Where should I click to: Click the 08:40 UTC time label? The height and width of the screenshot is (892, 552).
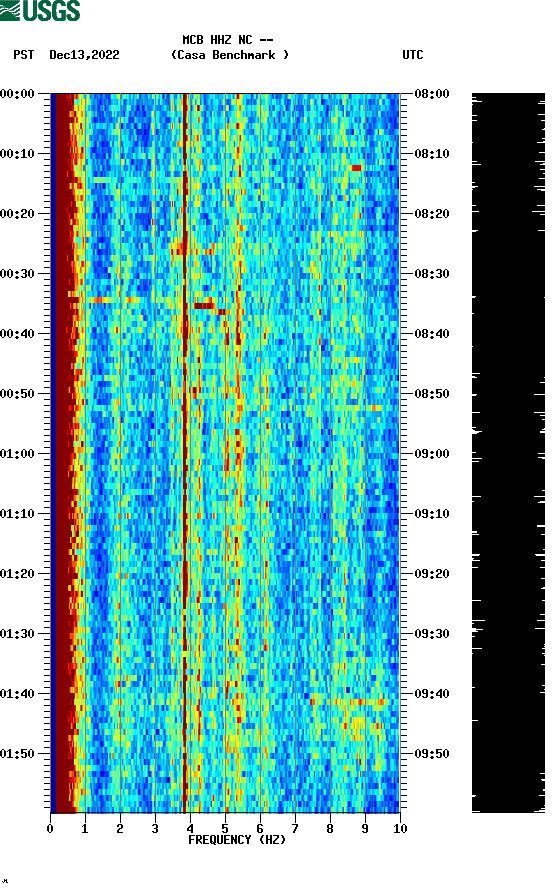(x=432, y=333)
